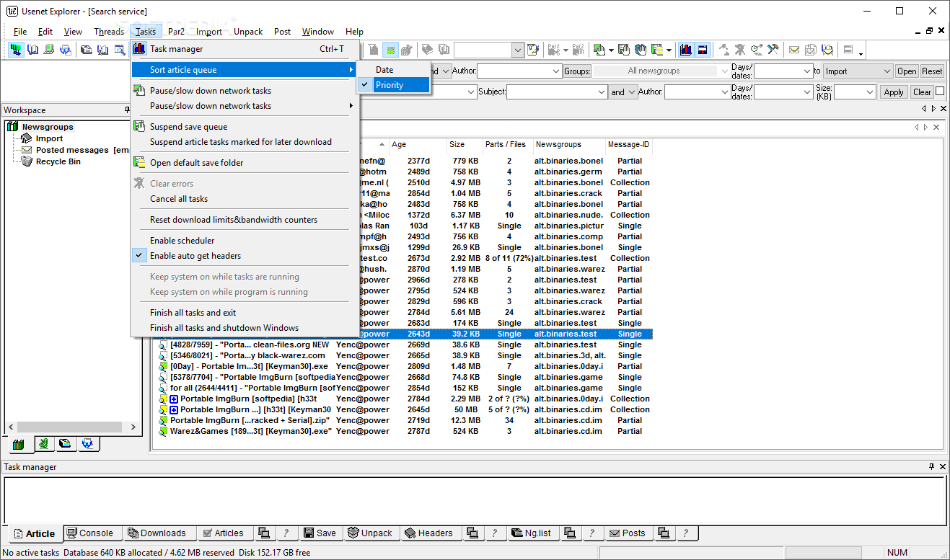950x560 pixels.
Task: Click the second Par2 toolbar icon
Action: pyautogui.click(x=578, y=50)
